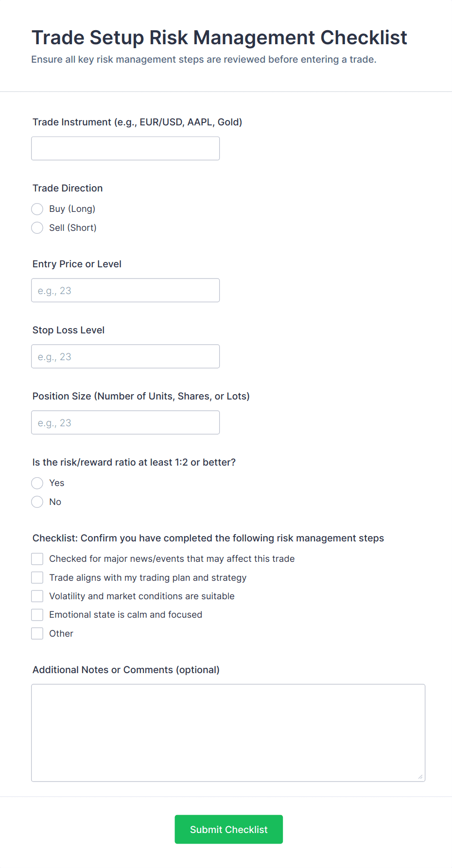Click inside the Additional Notes text area
The width and height of the screenshot is (452, 868).
pyautogui.click(x=228, y=729)
